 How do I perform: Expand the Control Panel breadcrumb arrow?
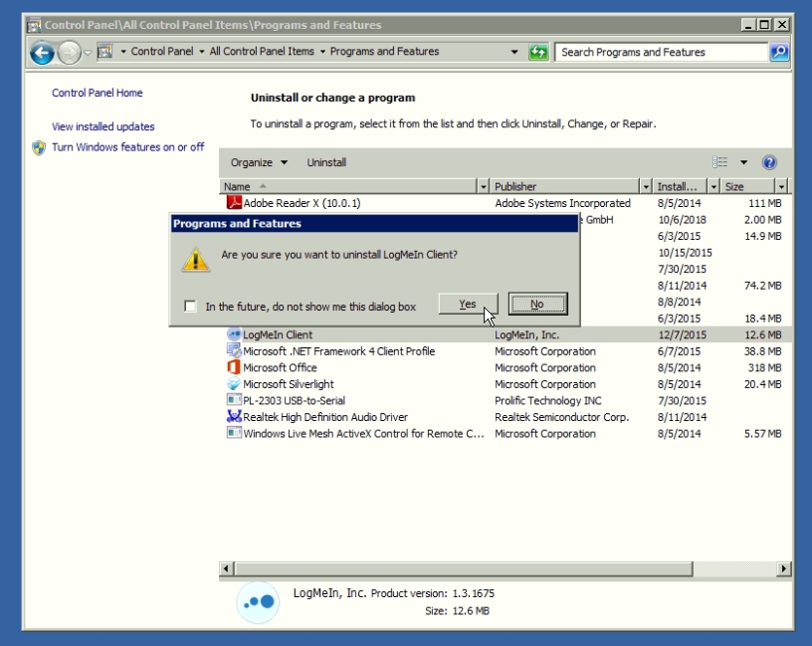pyautogui.click(x=201, y=52)
